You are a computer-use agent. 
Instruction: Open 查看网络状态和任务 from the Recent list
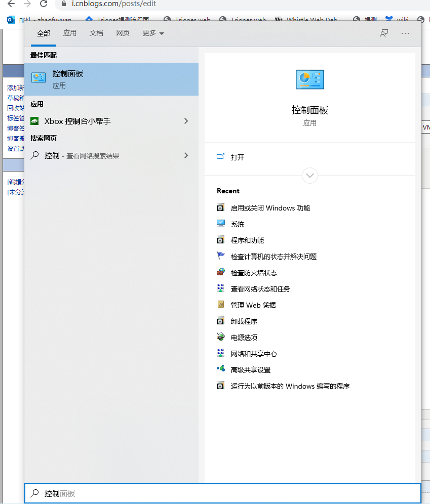(260, 289)
